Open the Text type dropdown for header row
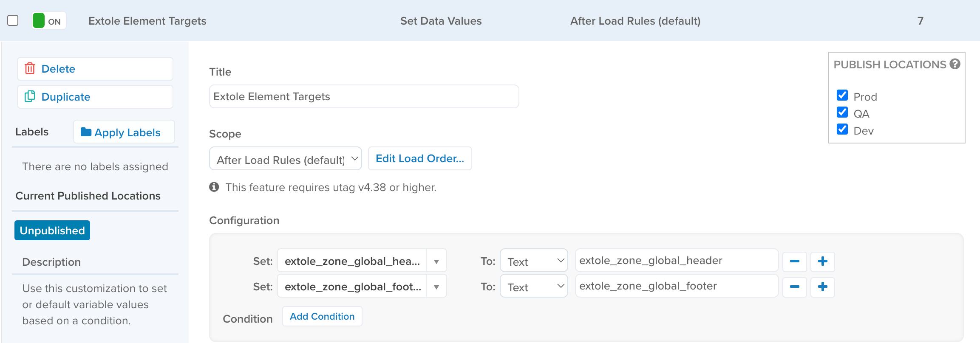Viewport: 980px width, 343px height. (534, 261)
